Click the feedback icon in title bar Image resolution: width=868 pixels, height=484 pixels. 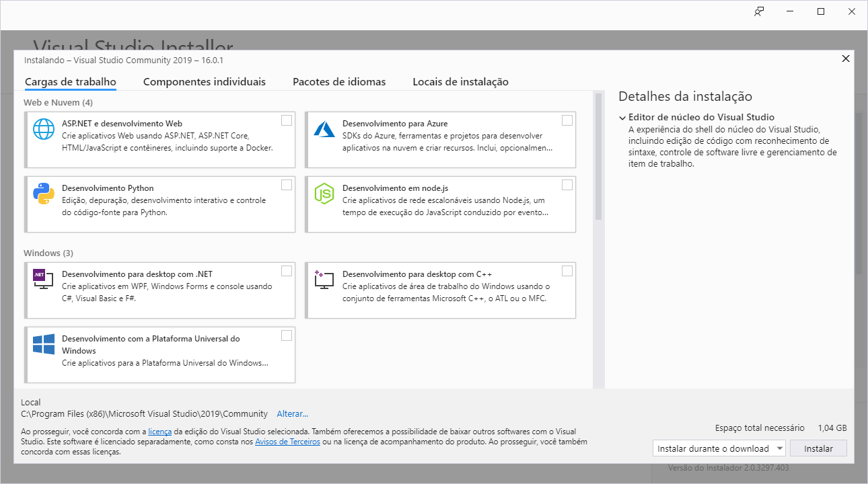point(759,11)
